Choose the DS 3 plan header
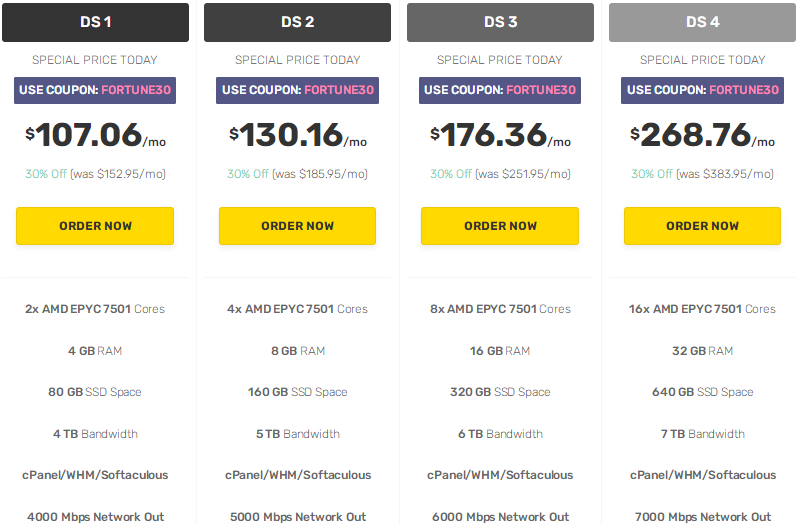 click(x=500, y=22)
